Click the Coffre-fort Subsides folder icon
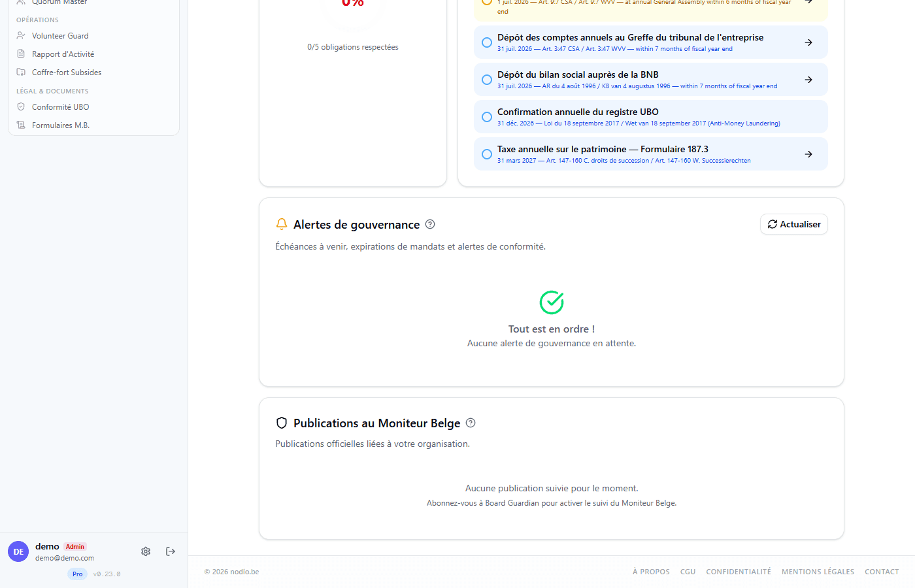915x588 pixels. pos(21,73)
